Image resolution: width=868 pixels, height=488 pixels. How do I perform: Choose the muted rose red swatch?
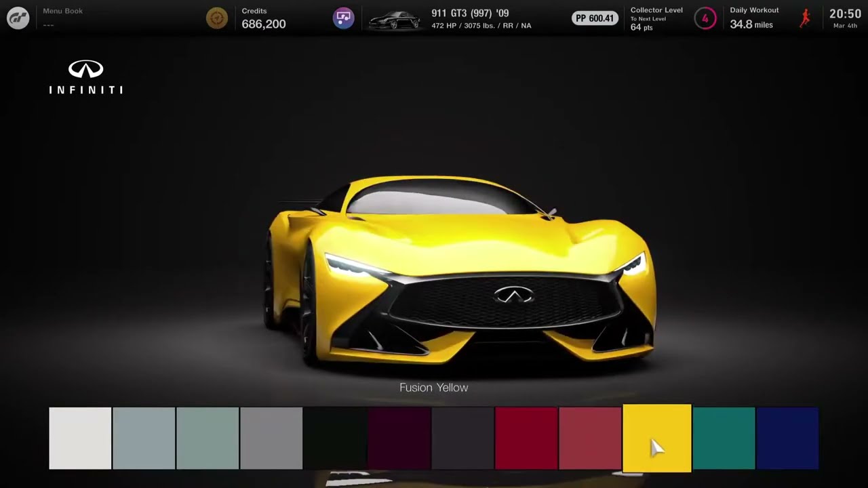click(x=590, y=438)
